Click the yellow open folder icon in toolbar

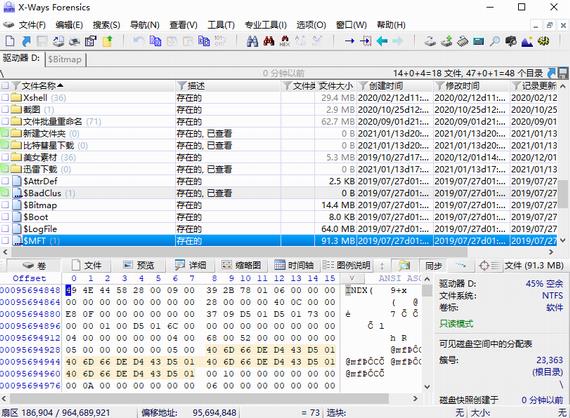tap(108, 41)
